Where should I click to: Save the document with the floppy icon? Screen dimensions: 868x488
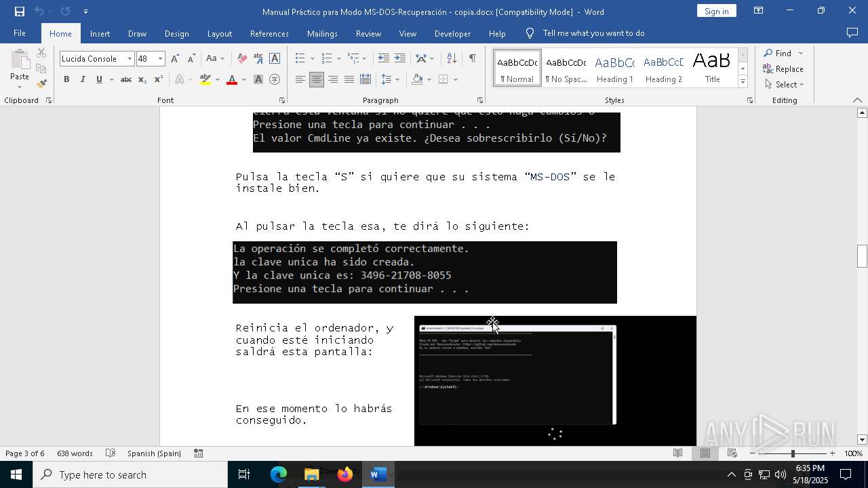tap(20, 12)
